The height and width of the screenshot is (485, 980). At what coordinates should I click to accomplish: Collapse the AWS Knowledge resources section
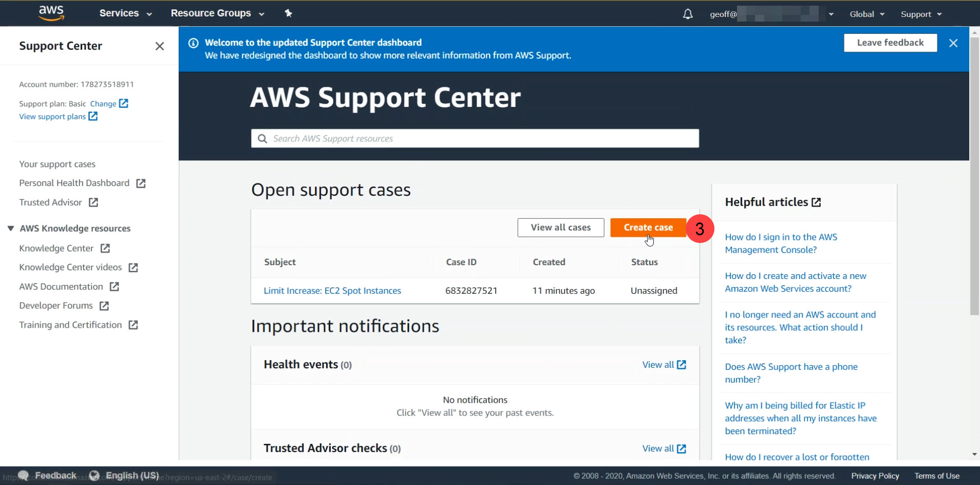(11, 228)
